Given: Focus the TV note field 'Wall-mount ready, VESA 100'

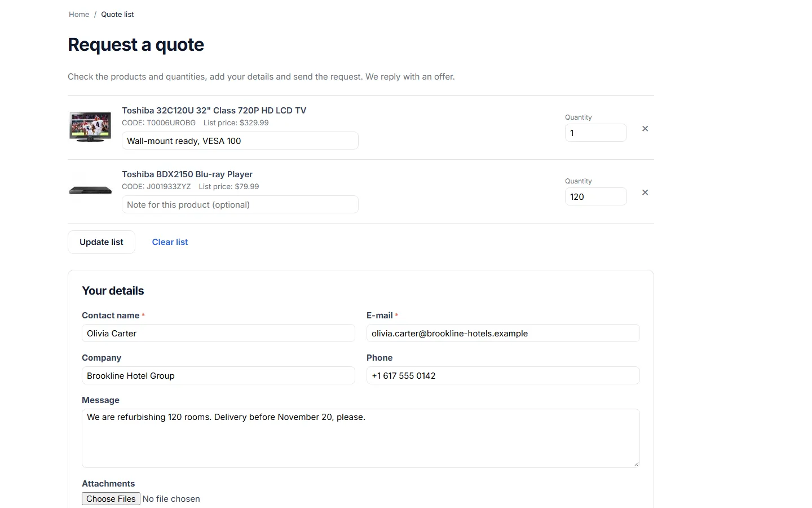Looking at the screenshot, I should pyautogui.click(x=240, y=141).
